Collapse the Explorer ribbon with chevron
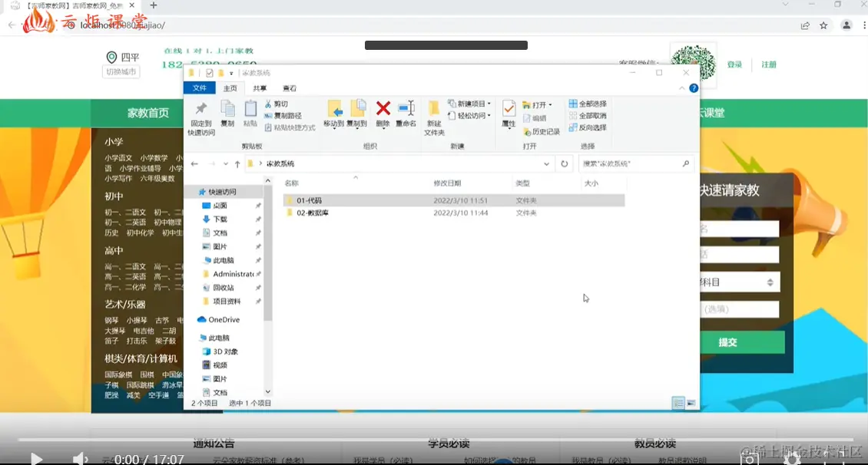868x465 pixels. 681,88
